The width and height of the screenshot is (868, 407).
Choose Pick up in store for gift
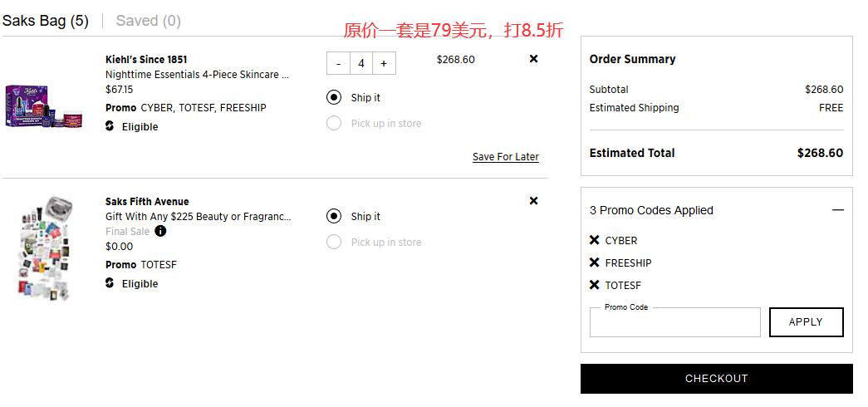pos(334,242)
